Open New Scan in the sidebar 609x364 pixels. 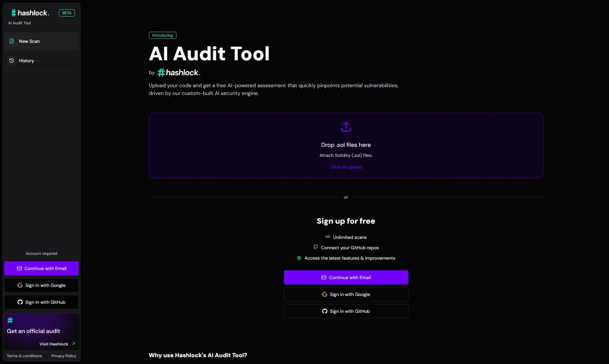(42, 41)
